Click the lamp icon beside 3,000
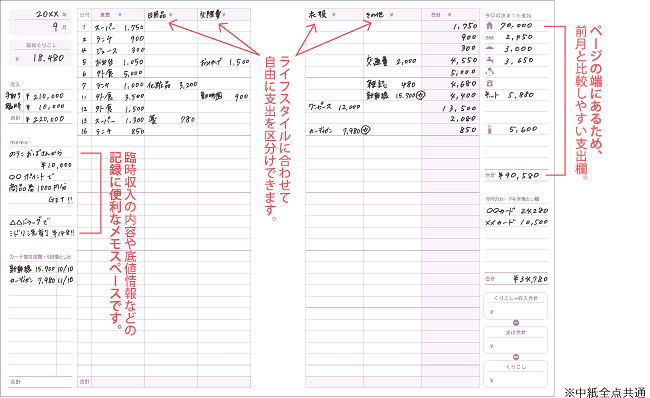650x398 pixels. point(490,49)
